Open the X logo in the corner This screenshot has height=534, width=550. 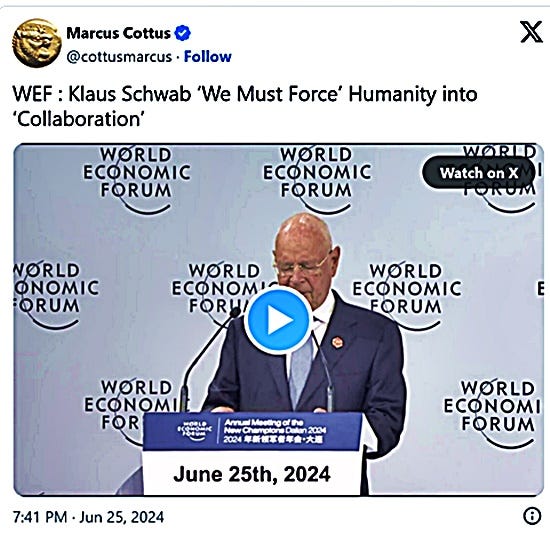530,32
